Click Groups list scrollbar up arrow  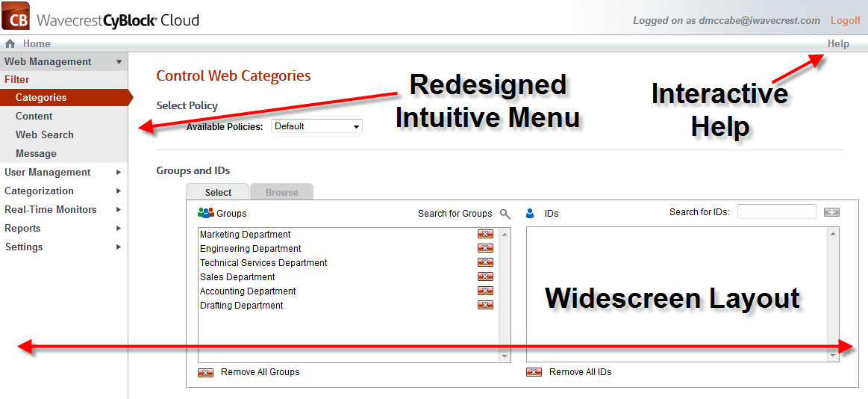point(505,235)
